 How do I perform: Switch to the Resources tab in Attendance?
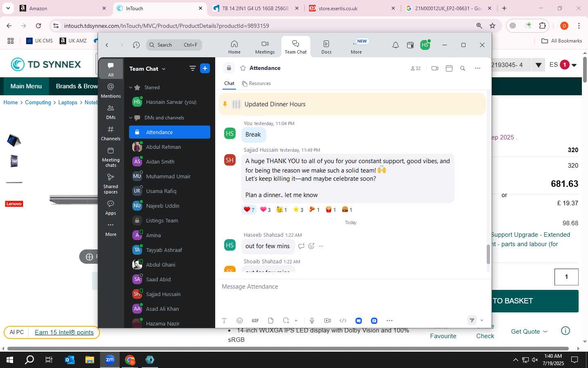pos(256,83)
